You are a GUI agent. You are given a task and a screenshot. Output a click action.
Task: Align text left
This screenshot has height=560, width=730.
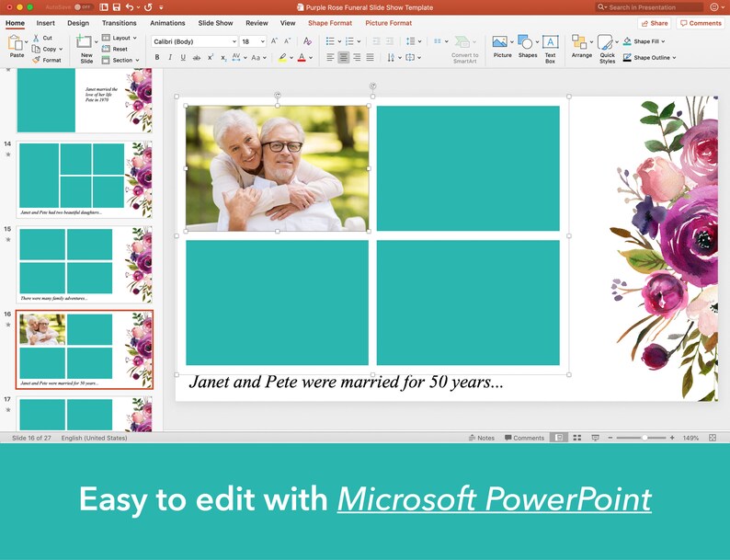click(330, 57)
